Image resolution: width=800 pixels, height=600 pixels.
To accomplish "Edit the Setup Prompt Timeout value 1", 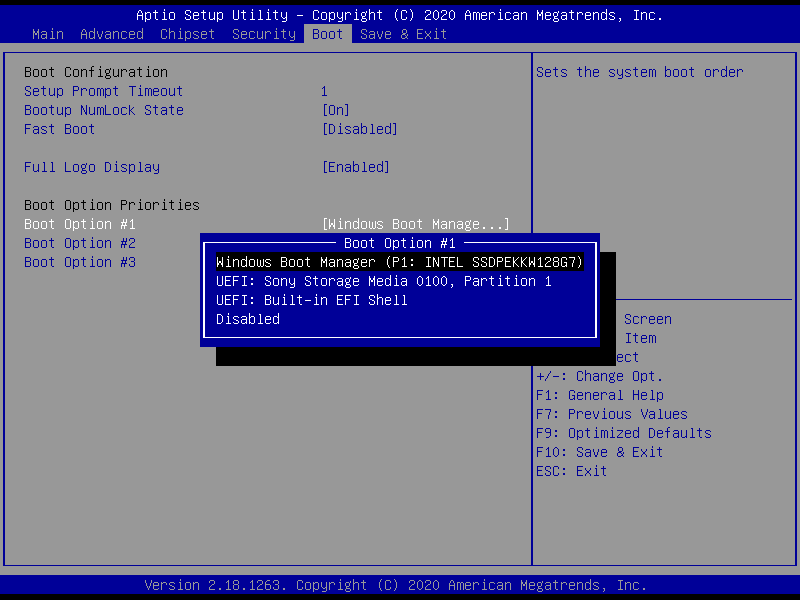I will (x=324, y=91).
